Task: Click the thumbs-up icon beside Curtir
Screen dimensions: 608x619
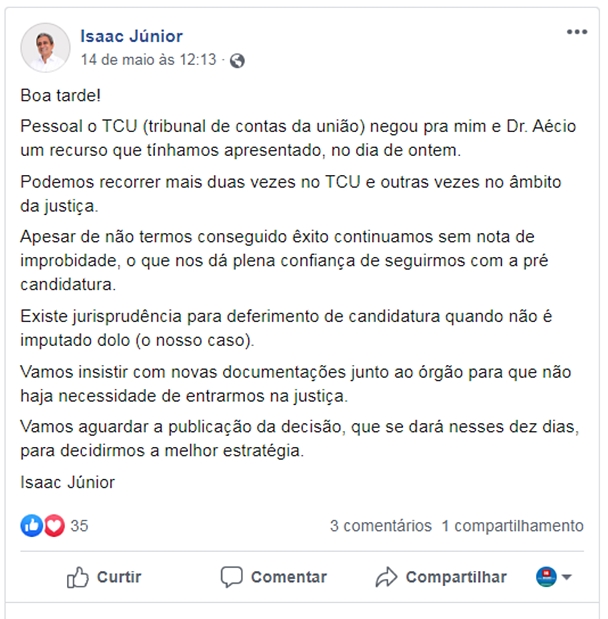Action: pos(78,577)
